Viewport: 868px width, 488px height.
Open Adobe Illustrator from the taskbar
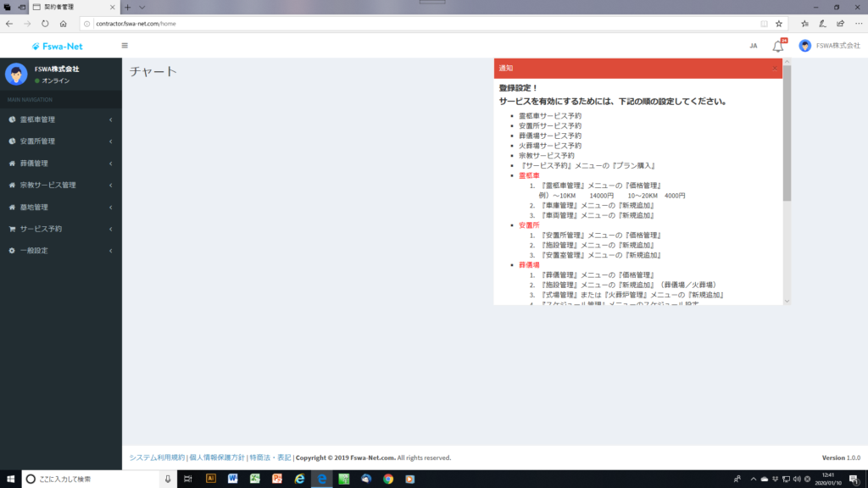click(x=211, y=479)
